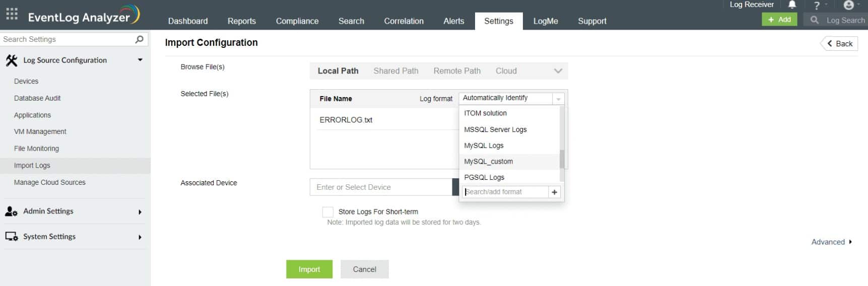Expand the Admin Settings section
Viewport: 868px width, 286px height.
[x=140, y=212]
